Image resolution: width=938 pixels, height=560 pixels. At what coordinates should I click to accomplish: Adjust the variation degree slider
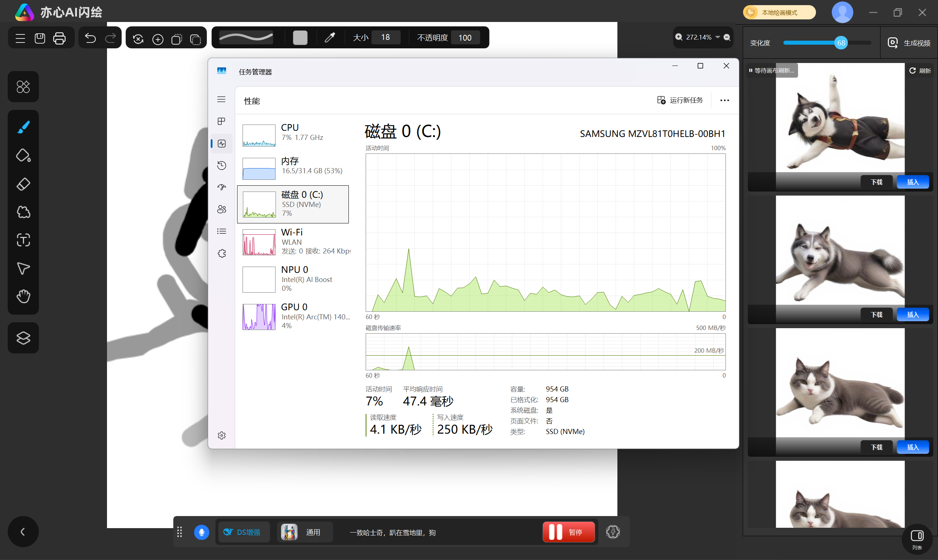click(841, 43)
